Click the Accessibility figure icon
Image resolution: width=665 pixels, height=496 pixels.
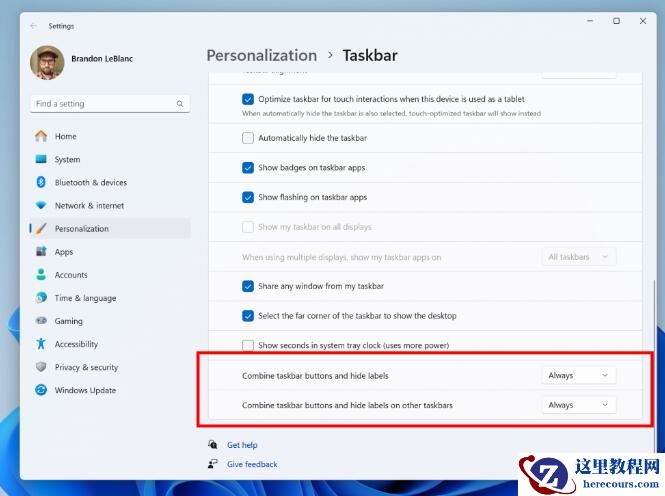[41, 343]
